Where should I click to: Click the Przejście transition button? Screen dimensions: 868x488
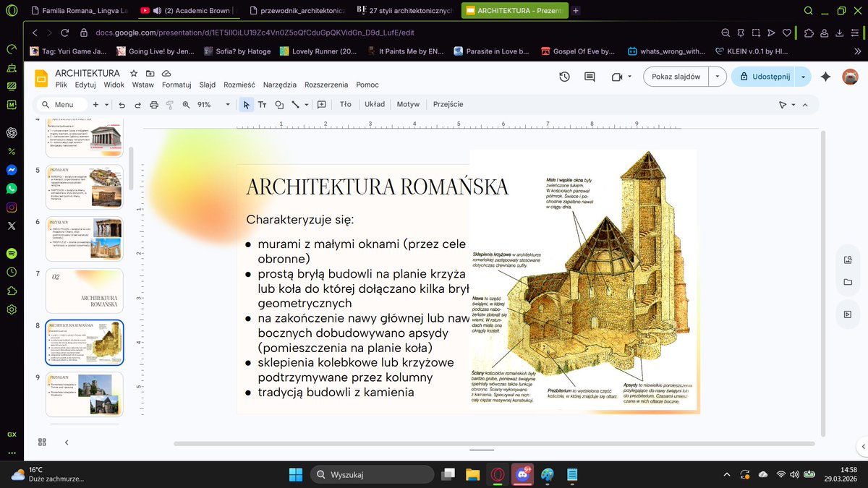448,105
